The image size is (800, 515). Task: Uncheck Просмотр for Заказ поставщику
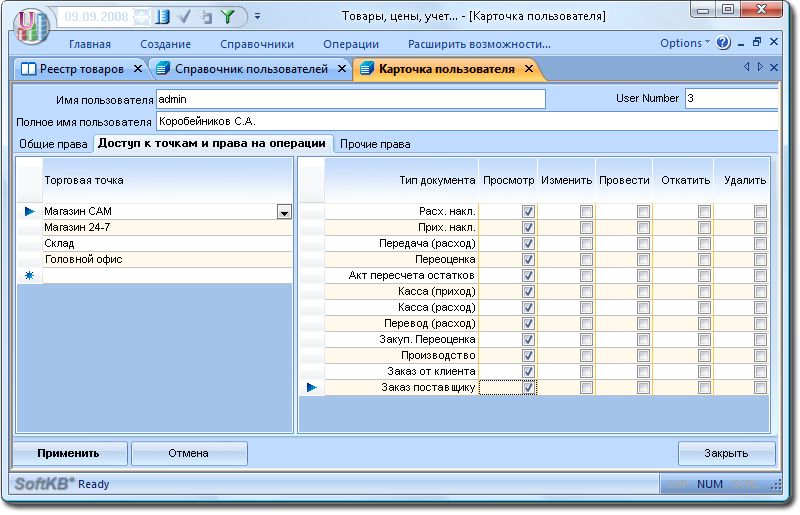(x=528, y=387)
